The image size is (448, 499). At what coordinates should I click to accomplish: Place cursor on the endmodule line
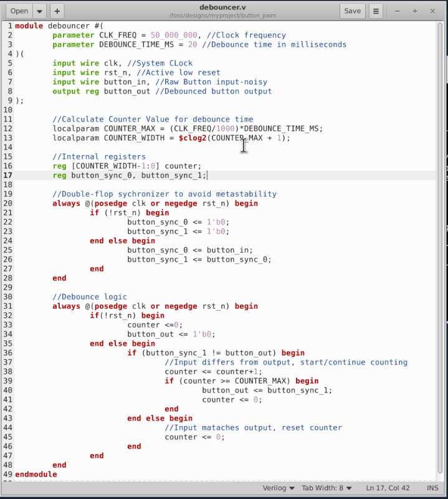point(36,474)
